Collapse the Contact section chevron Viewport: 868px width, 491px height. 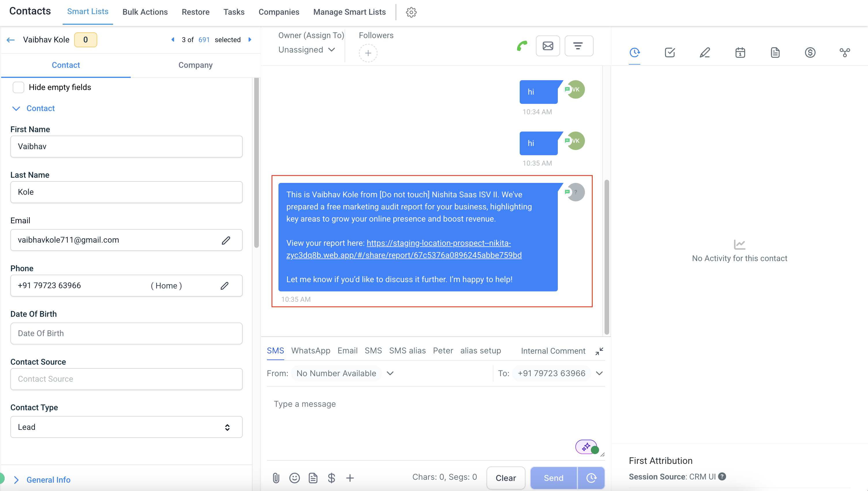tap(16, 108)
